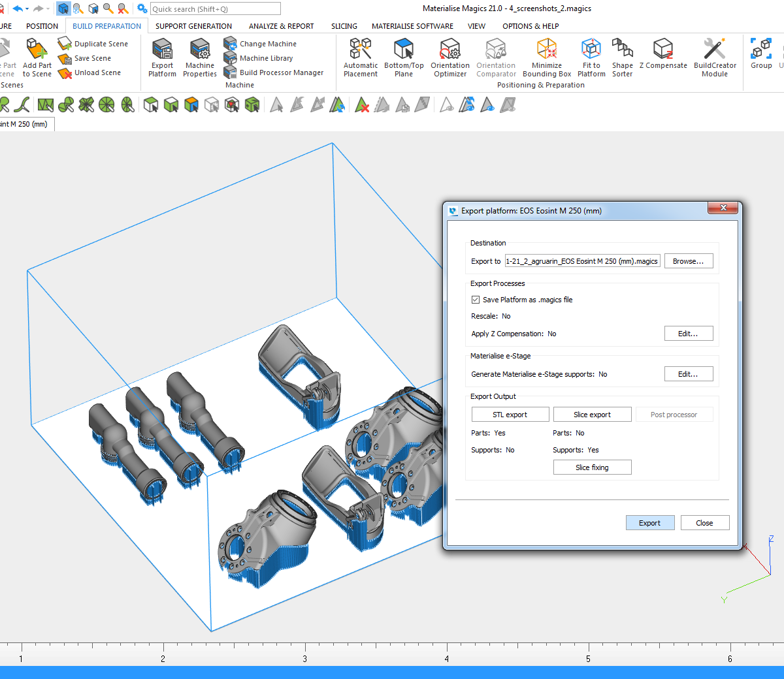This screenshot has height=679, width=784.
Task: Switch to the Position tab
Action: click(42, 26)
